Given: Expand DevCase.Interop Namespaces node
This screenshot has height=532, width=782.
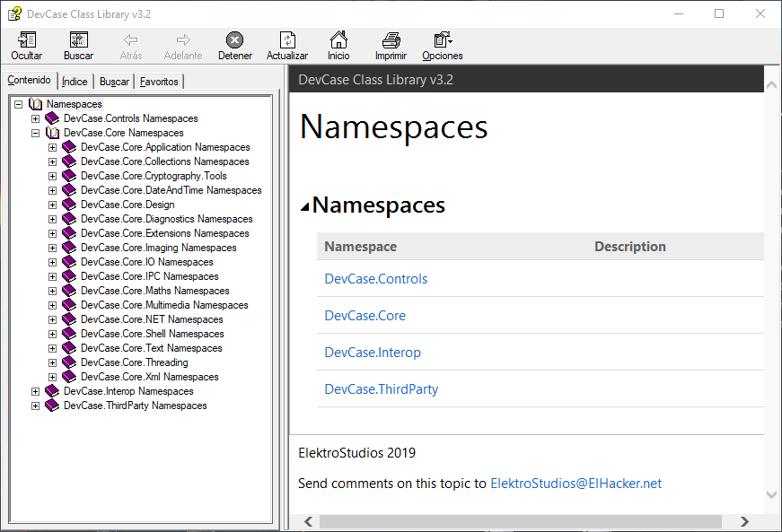Looking at the screenshot, I should click(x=36, y=390).
